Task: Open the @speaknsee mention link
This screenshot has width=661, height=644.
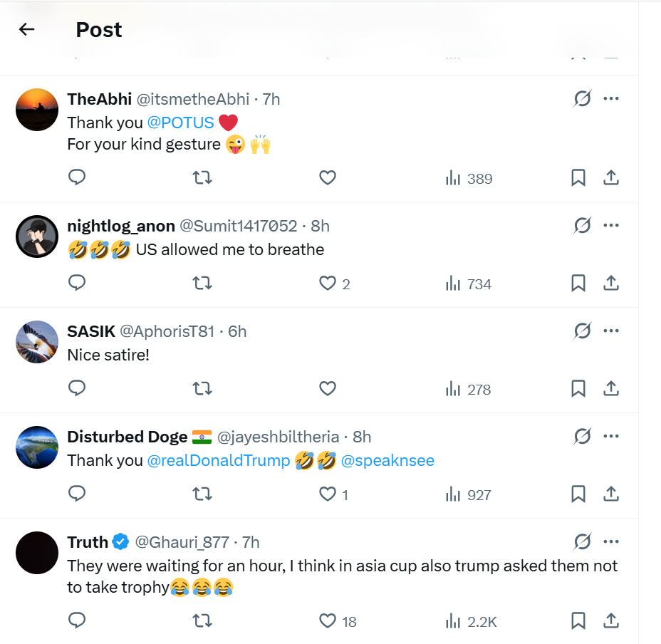Action: point(387,460)
